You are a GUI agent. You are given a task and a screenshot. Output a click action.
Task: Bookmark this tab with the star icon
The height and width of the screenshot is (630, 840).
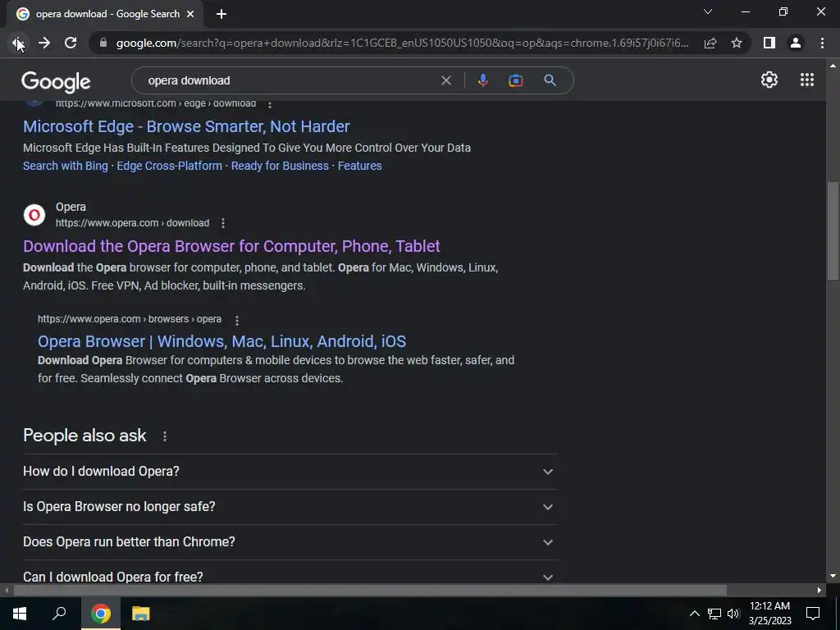(x=737, y=43)
